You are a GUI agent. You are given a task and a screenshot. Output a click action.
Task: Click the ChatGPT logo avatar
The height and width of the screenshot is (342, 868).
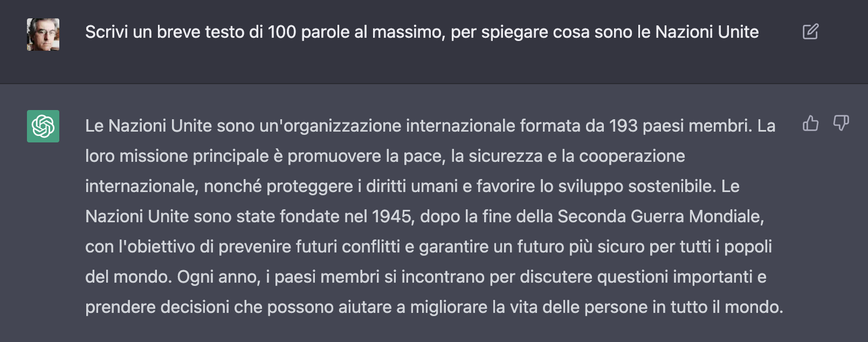coord(43,126)
